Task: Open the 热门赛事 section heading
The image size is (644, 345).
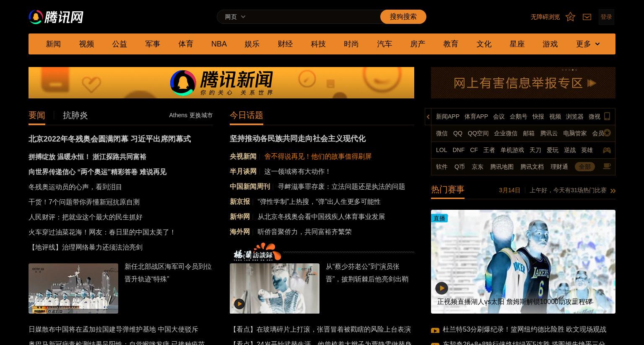Action: point(448,190)
